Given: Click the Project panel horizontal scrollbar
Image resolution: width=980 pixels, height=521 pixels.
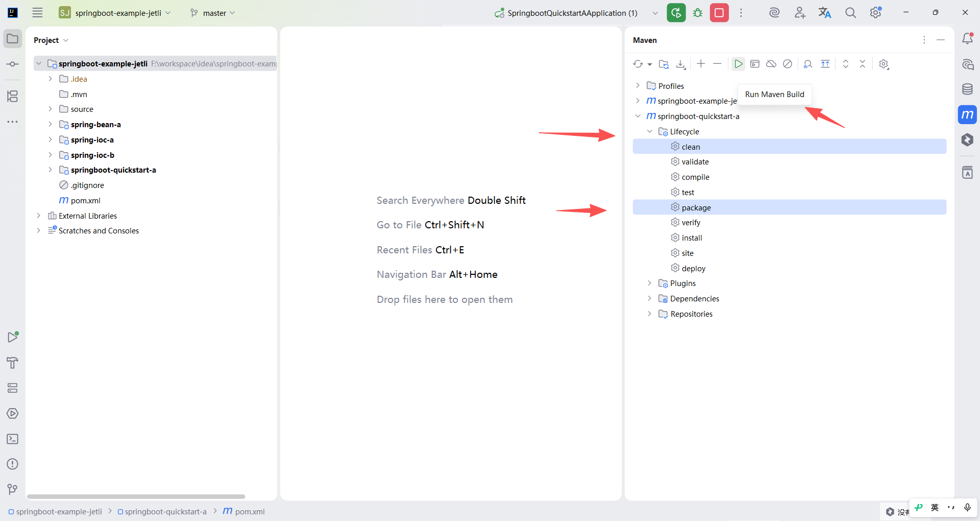Looking at the screenshot, I should 136,496.
